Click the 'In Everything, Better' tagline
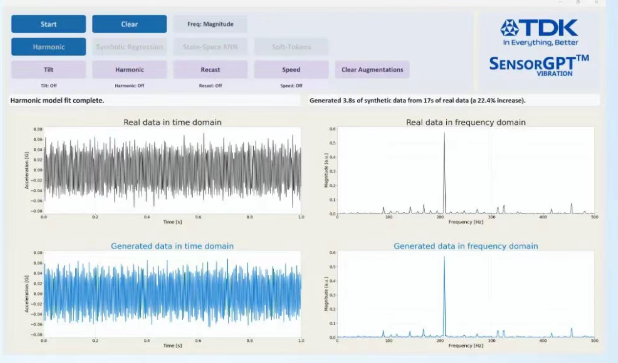Viewport: 618px width, 363px height. (x=540, y=43)
